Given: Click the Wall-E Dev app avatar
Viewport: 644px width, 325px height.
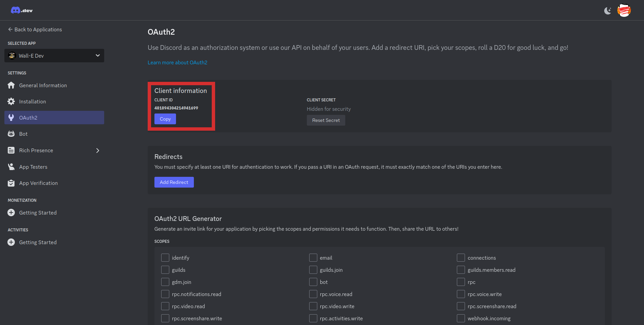Looking at the screenshot, I should point(12,56).
